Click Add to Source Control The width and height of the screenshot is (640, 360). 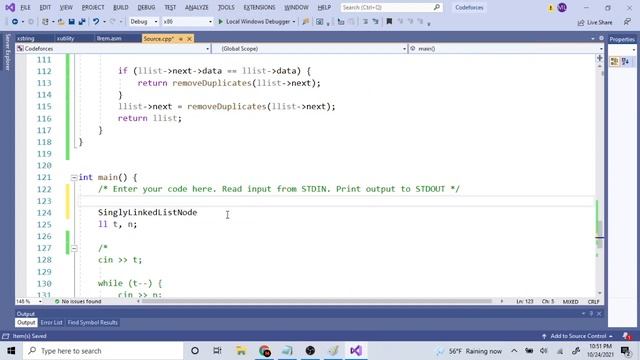click(x=578, y=336)
